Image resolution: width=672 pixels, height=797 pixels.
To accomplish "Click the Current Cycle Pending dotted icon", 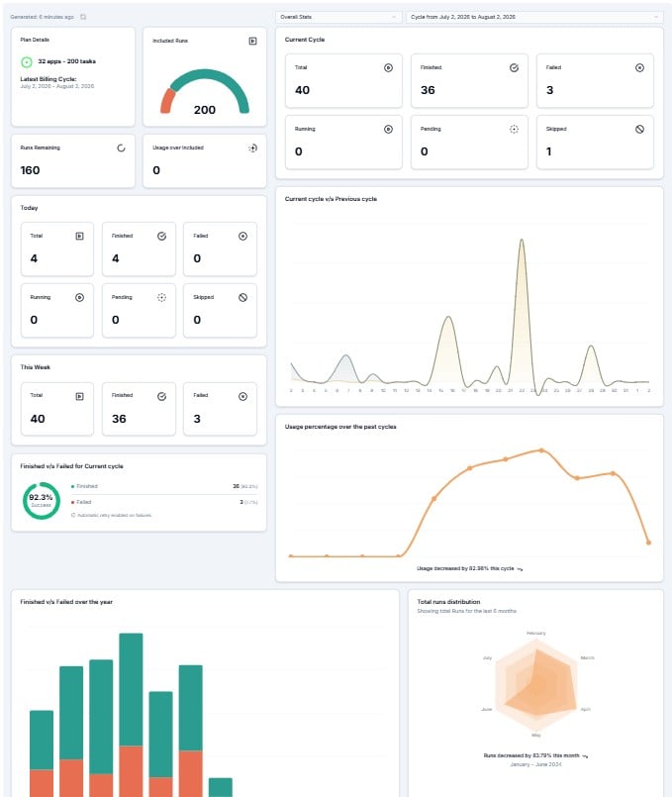I will [514, 129].
